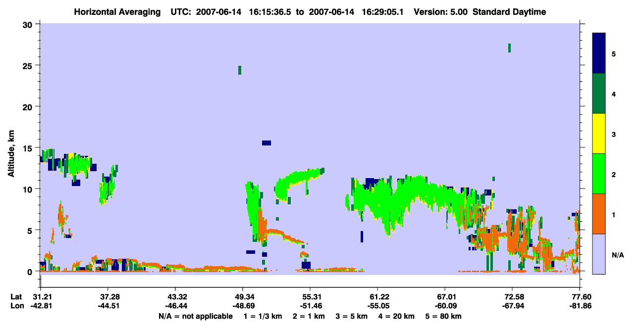The width and height of the screenshot is (644, 330).
Task: Click the dark green colorbar segment labeled 4
Action: pyautogui.click(x=599, y=94)
